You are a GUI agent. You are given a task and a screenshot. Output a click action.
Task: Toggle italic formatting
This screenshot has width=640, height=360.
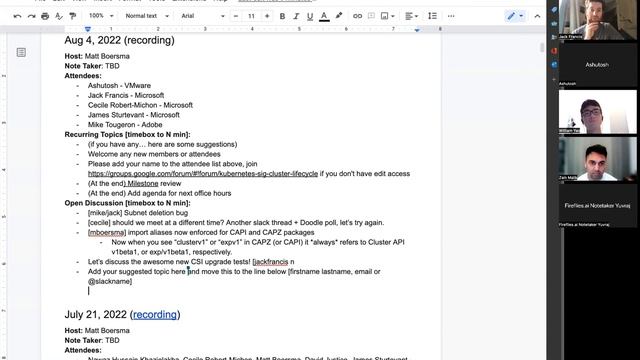(296, 16)
